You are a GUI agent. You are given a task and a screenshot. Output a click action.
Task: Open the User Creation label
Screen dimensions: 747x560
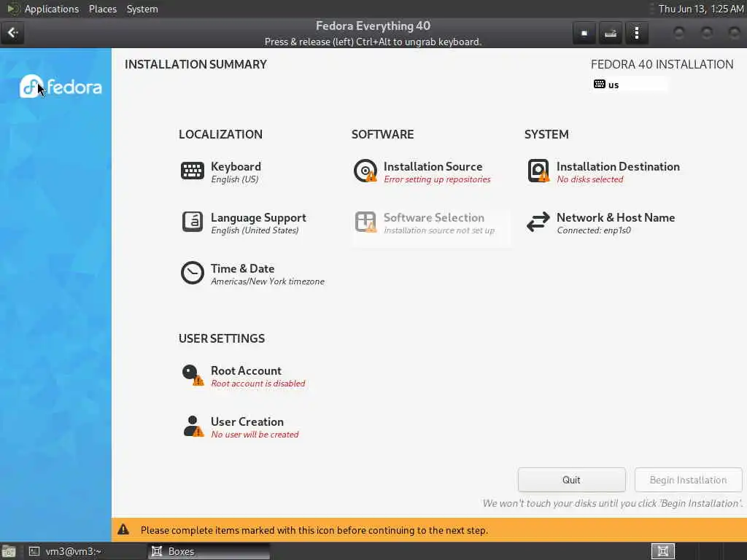[x=247, y=421]
